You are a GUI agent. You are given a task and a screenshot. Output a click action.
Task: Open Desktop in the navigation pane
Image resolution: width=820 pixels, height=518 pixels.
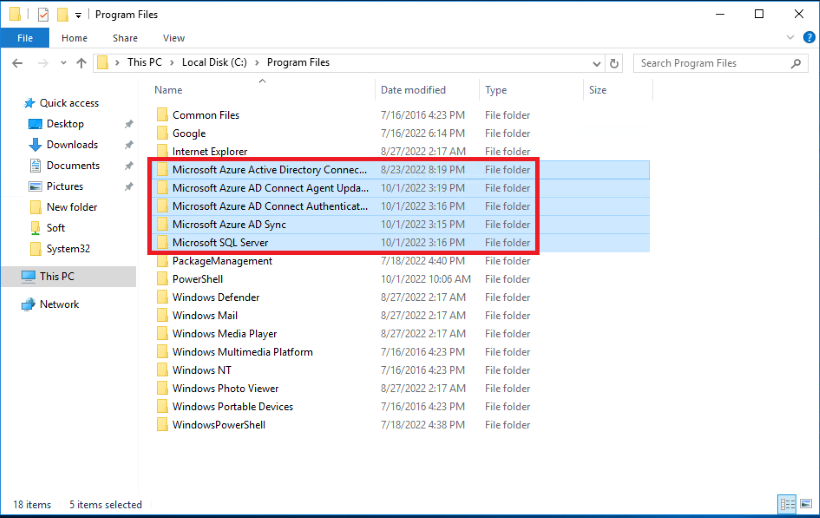[65, 124]
